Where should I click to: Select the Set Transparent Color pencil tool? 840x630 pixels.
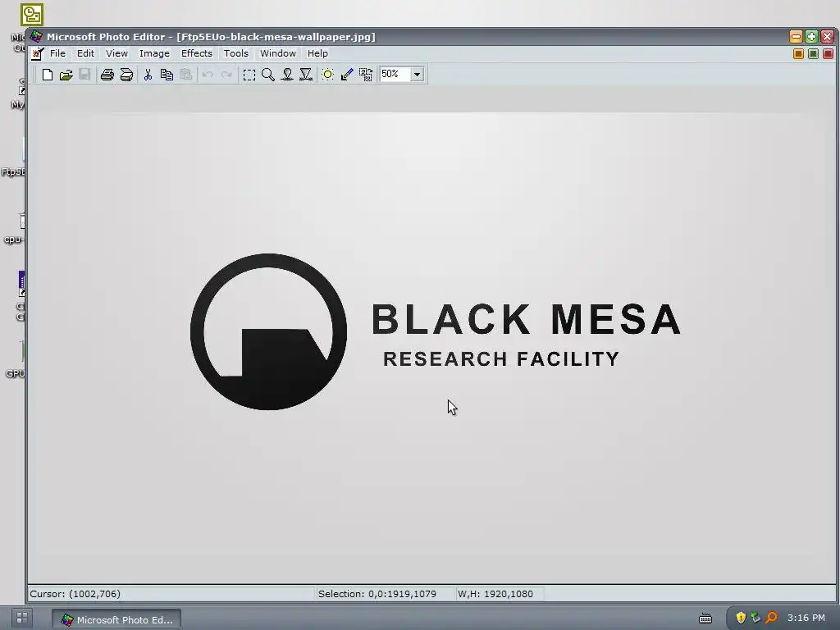click(x=347, y=75)
